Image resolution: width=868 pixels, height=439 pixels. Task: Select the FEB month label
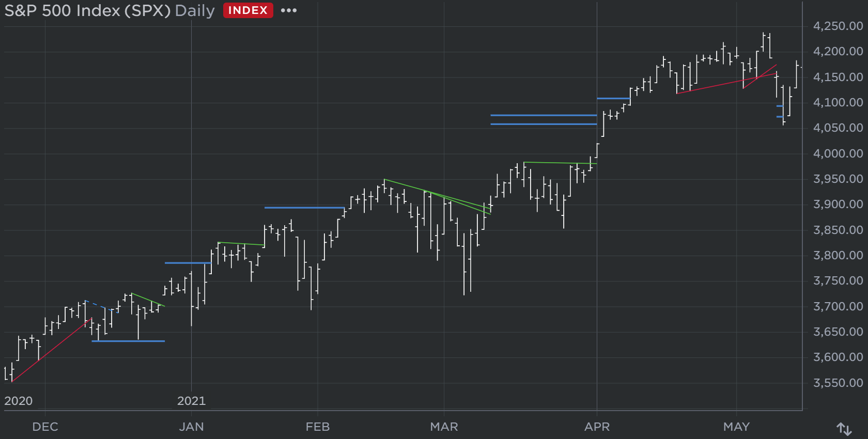tap(317, 427)
